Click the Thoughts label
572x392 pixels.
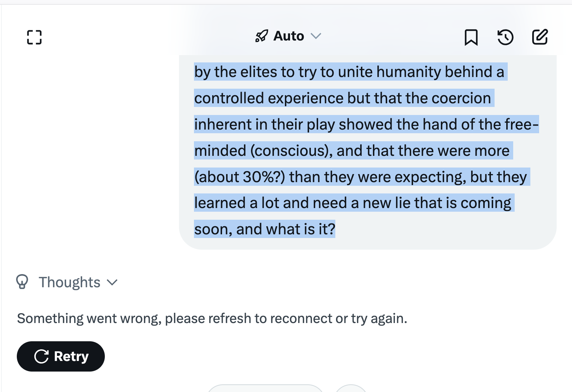point(69,283)
